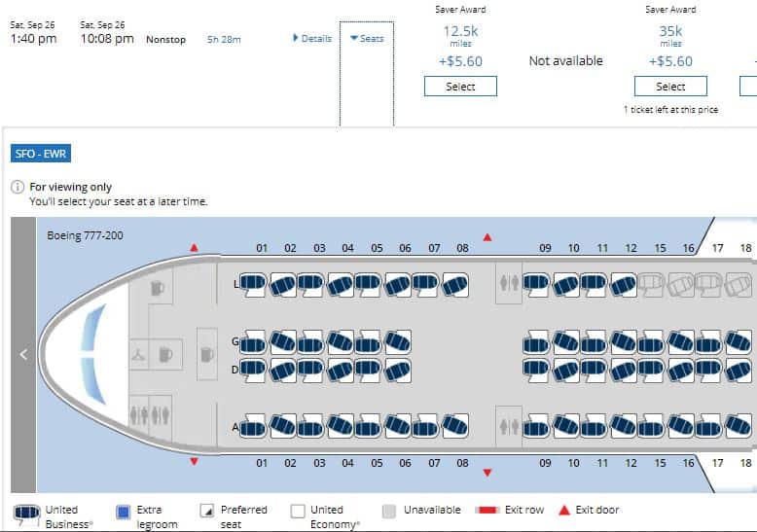The width and height of the screenshot is (757, 532).
Task: Click seat 02D on the seat map
Action: (x=282, y=371)
